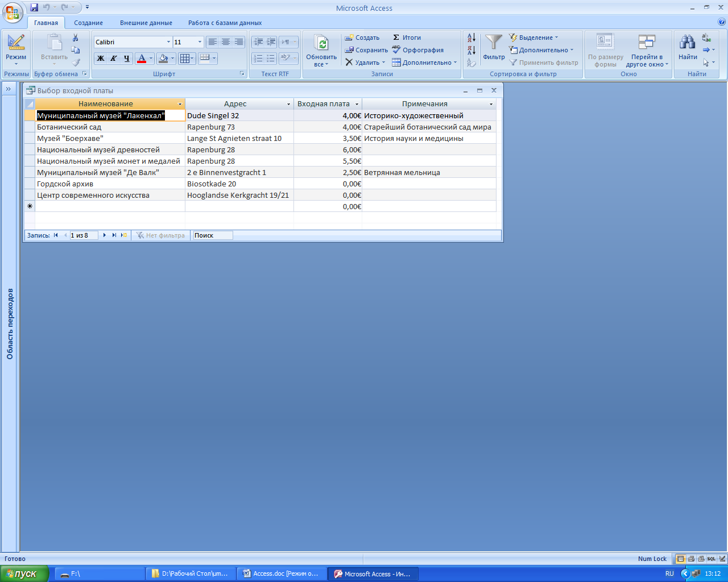Click the Office button
The width and height of the screenshot is (728, 582).
(x=13, y=12)
